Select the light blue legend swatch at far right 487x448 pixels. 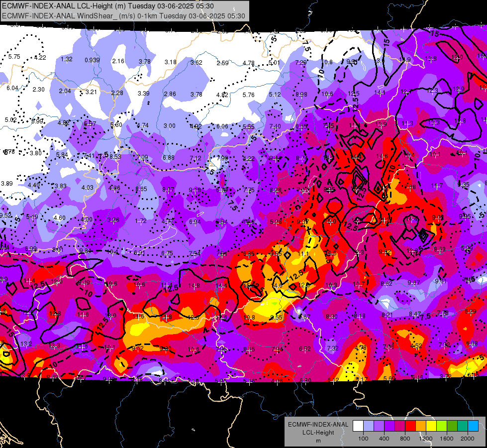pyautogui.click(x=473, y=426)
